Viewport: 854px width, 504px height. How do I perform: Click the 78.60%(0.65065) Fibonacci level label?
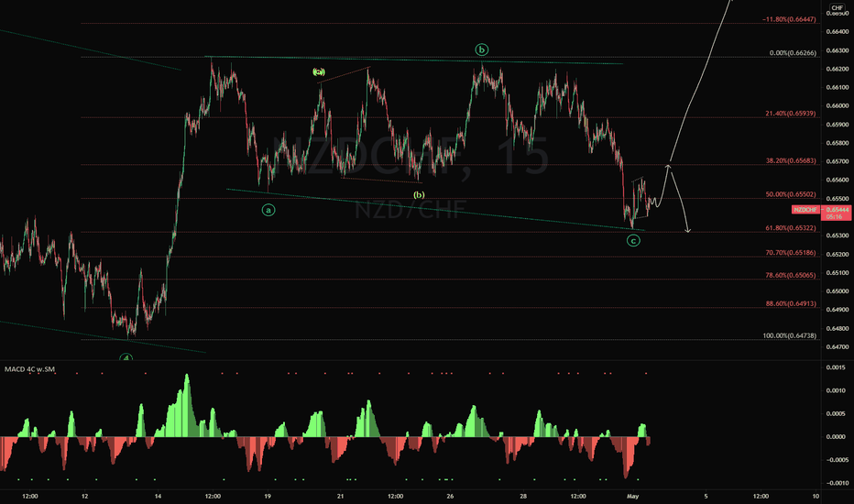[x=791, y=276]
